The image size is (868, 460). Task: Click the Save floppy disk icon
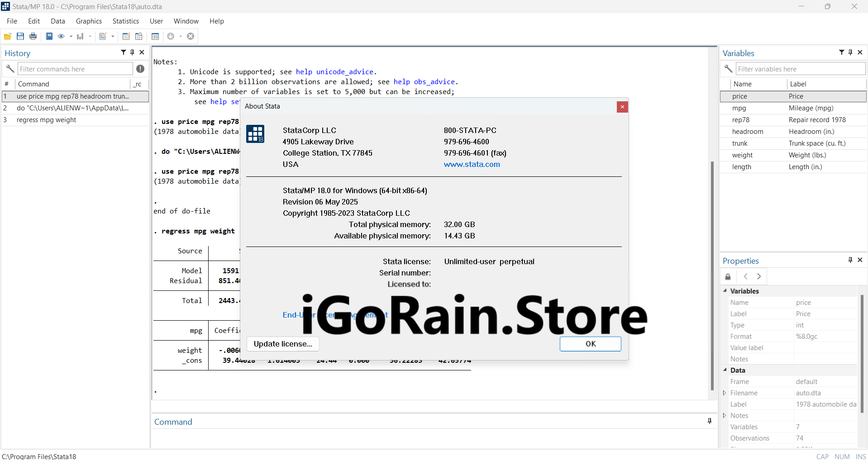[x=20, y=36]
